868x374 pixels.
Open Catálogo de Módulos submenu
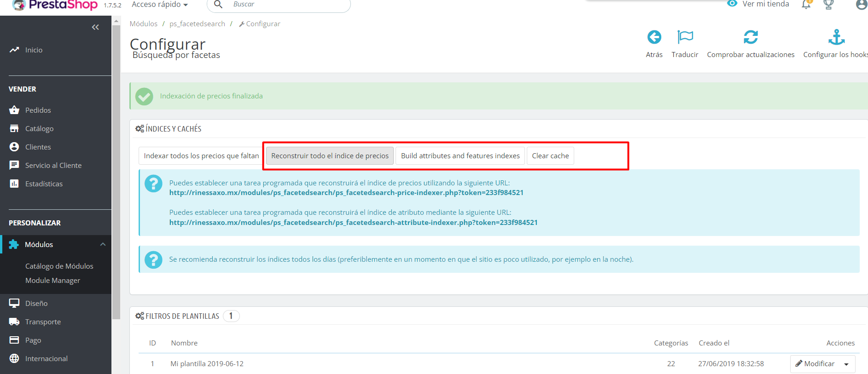pos(59,266)
